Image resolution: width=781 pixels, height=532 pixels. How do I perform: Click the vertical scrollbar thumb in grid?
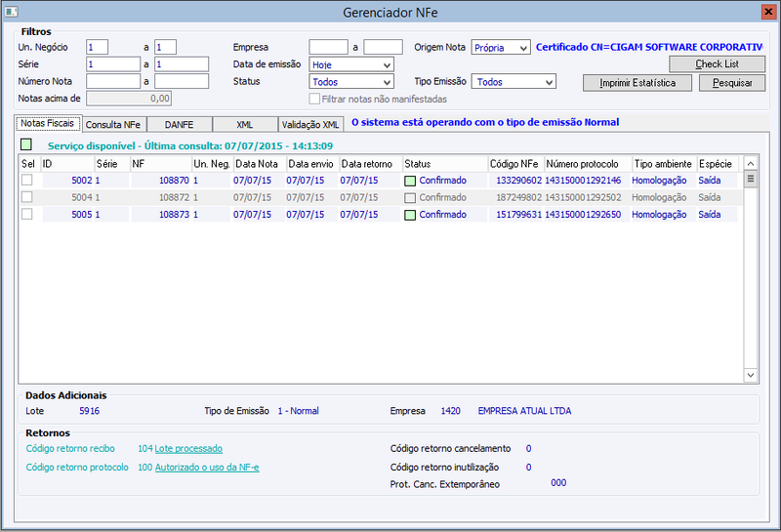[x=751, y=179]
